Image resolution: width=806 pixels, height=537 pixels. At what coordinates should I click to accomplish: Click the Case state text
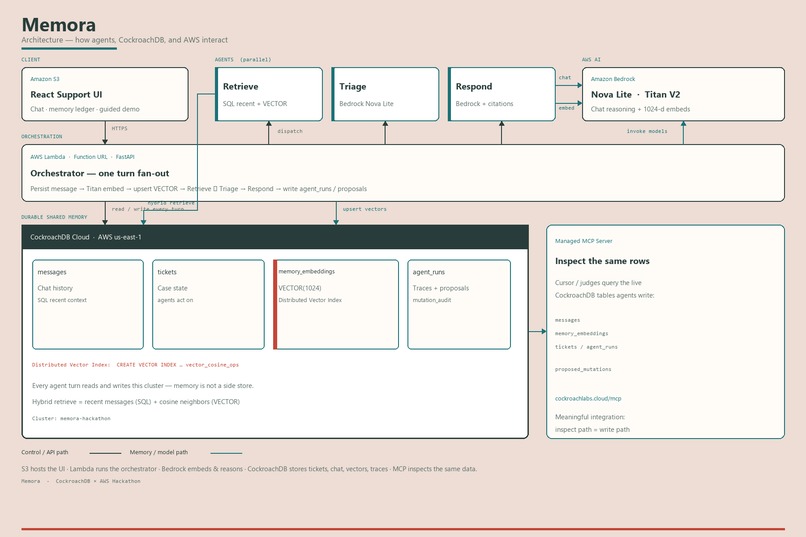pyautogui.click(x=172, y=288)
